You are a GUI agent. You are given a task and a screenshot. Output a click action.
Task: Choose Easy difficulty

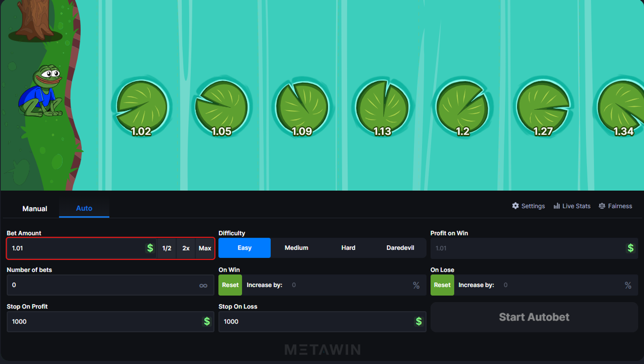tap(245, 248)
